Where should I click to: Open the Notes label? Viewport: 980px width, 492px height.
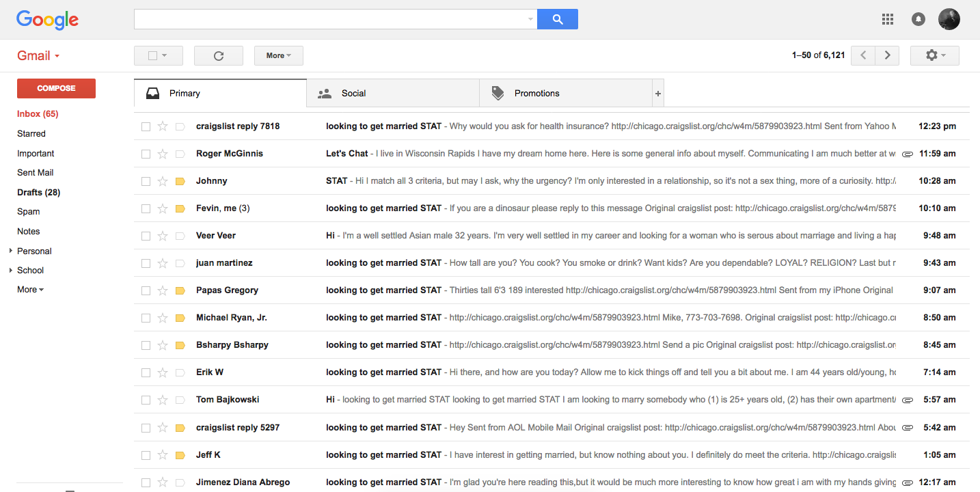point(29,232)
